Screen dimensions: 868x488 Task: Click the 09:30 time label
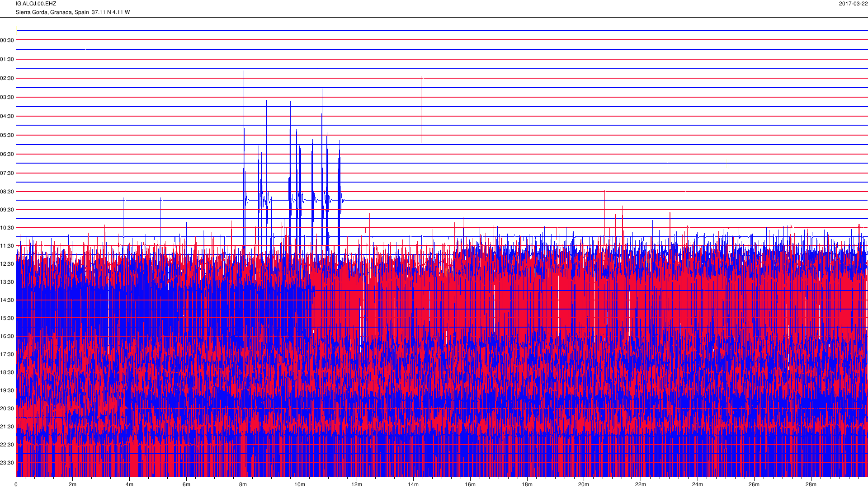[x=7, y=210]
